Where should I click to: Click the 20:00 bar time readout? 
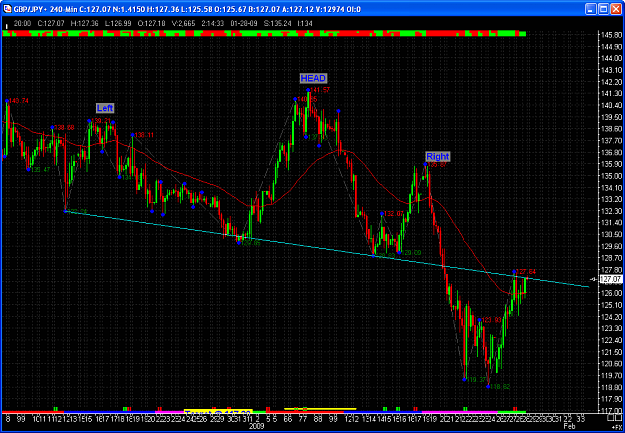[x=21, y=24]
